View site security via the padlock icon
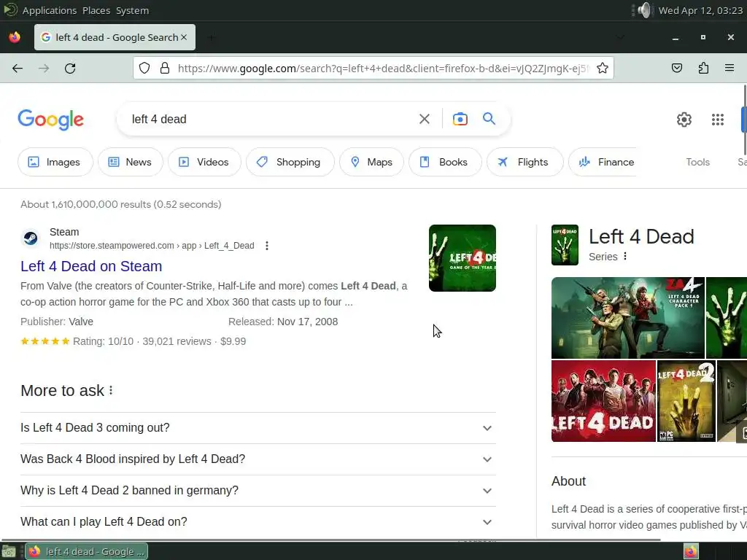747x560 pixels. coord(165,68)
